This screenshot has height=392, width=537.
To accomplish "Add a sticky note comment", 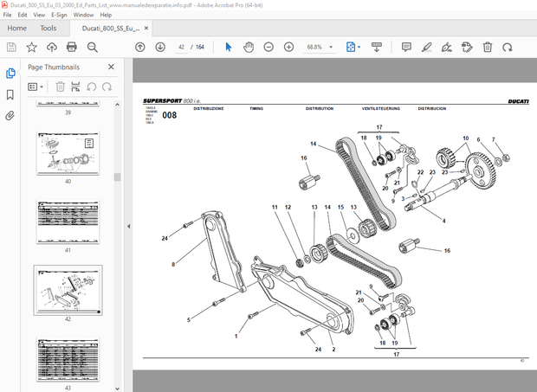I will pyautogui.click(x=406, y=47).
